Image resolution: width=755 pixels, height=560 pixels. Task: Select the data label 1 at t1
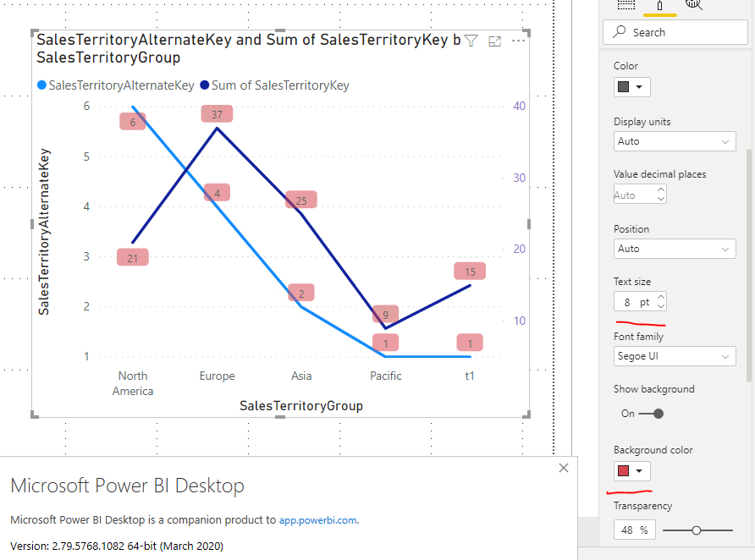coord(470,343)
